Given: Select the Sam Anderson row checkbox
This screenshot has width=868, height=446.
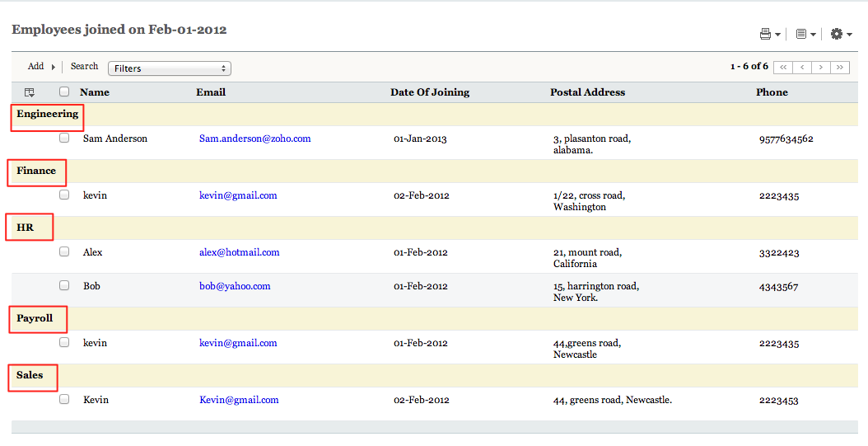Looking at the screenshot, I should 64,138.
